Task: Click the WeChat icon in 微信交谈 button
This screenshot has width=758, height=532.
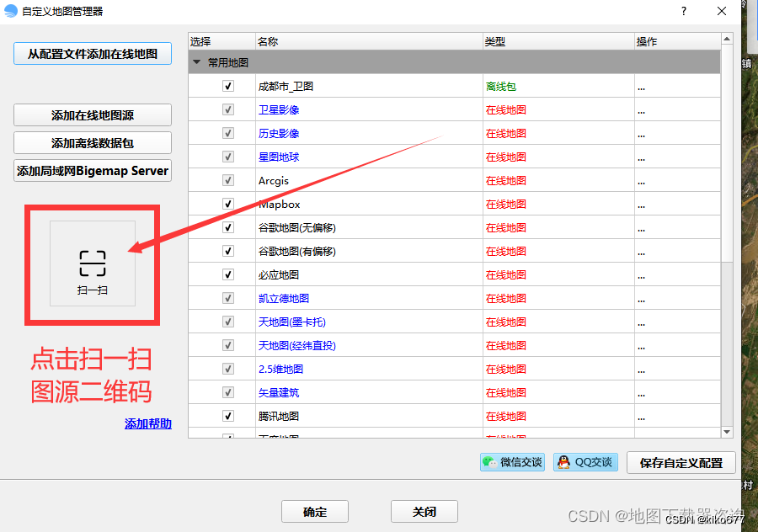Action: 489,462
